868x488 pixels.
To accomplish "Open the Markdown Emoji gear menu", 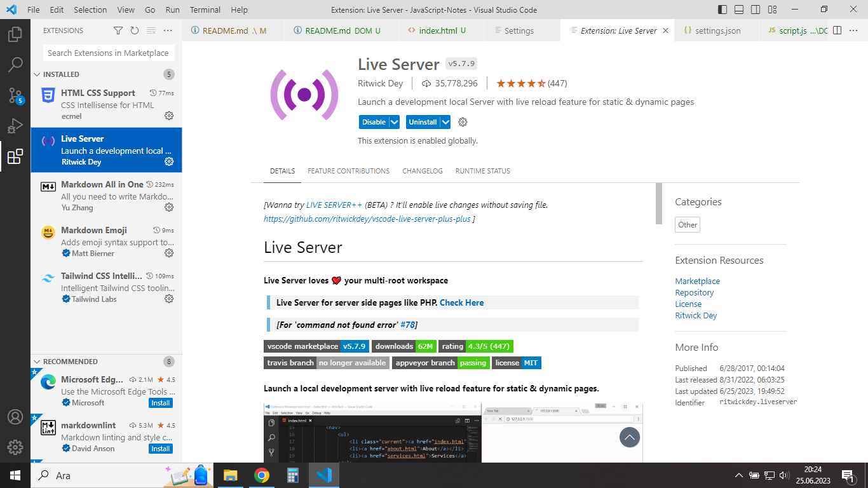I will pos(169,253).
